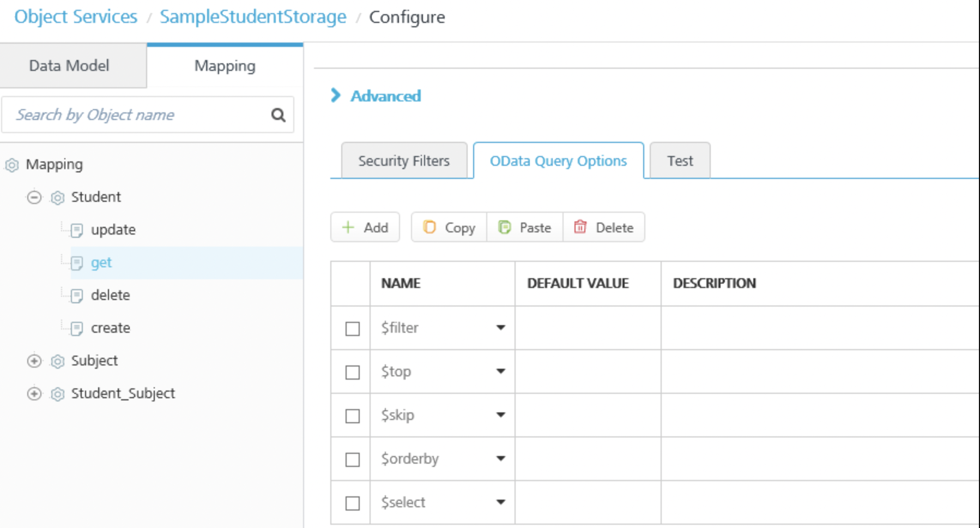Image resolution: width=980 pixels, height=528 pixels.
Task: Click the document icon beside get
Action: (77, 263)
